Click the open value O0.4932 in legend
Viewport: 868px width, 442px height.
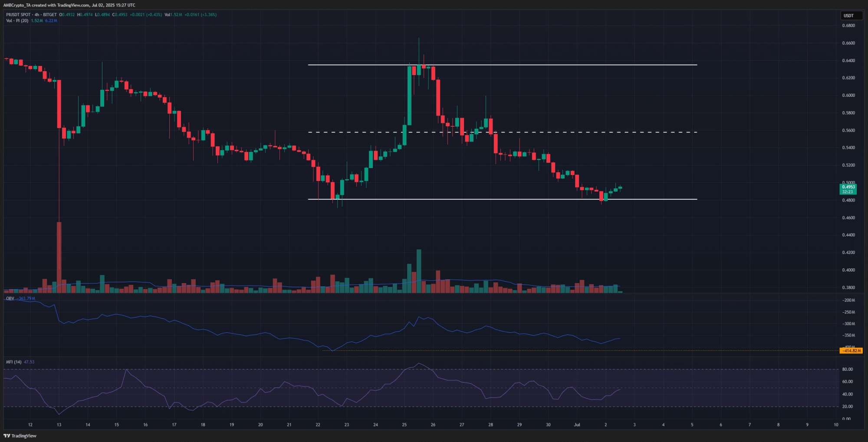67,15
